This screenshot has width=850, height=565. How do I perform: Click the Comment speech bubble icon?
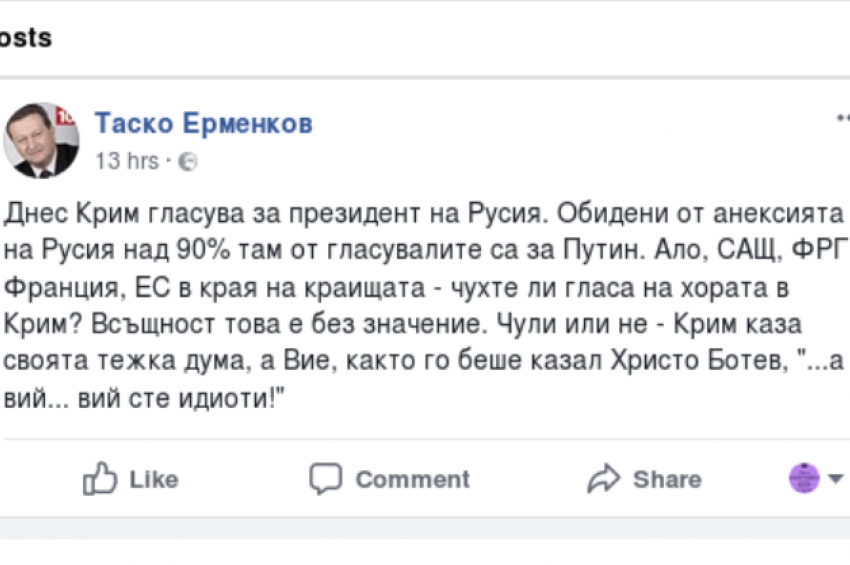click(325, 479)
